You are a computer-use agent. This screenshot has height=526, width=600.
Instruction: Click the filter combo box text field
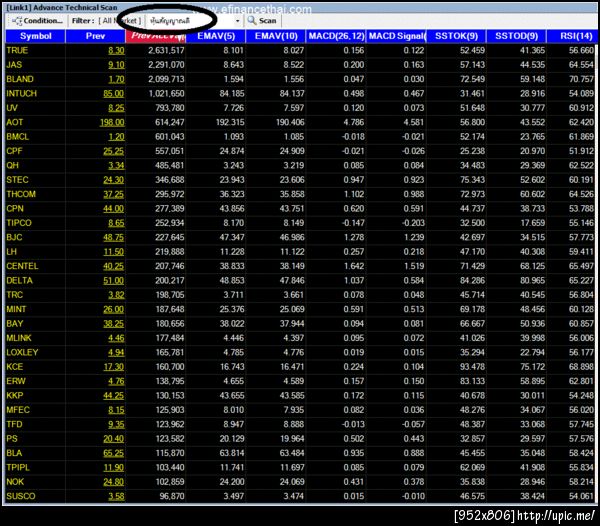coord(190,21)
